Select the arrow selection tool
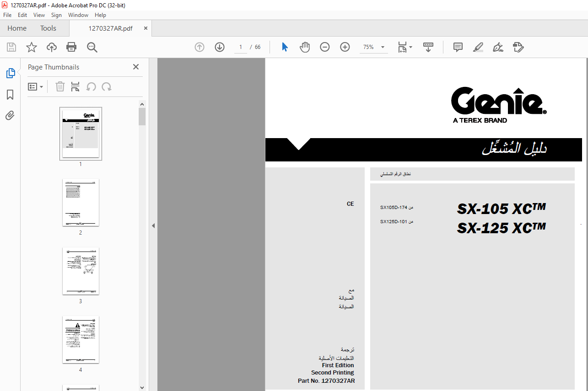The height and width of the screenshot is (391, 588). click(285, 47)
